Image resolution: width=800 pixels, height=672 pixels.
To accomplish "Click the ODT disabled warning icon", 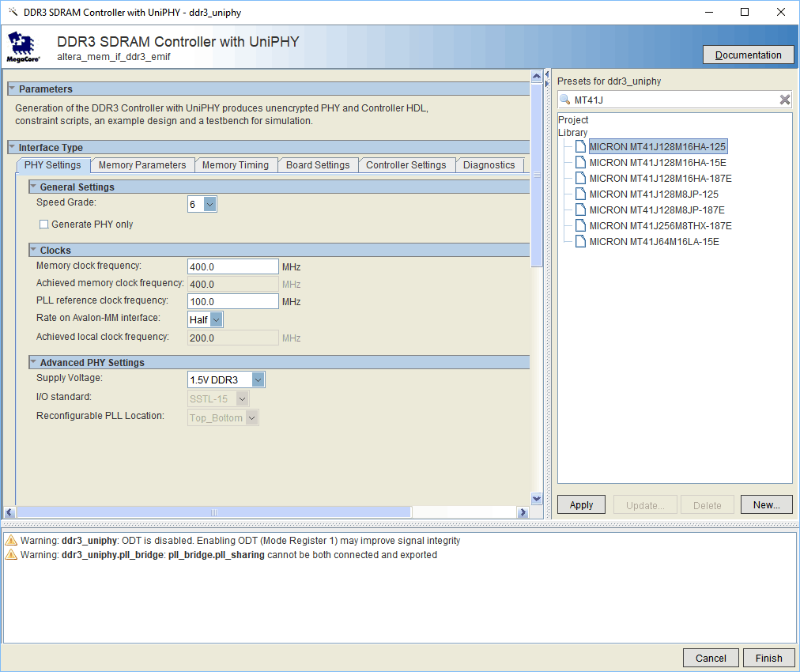I will 12,541.
